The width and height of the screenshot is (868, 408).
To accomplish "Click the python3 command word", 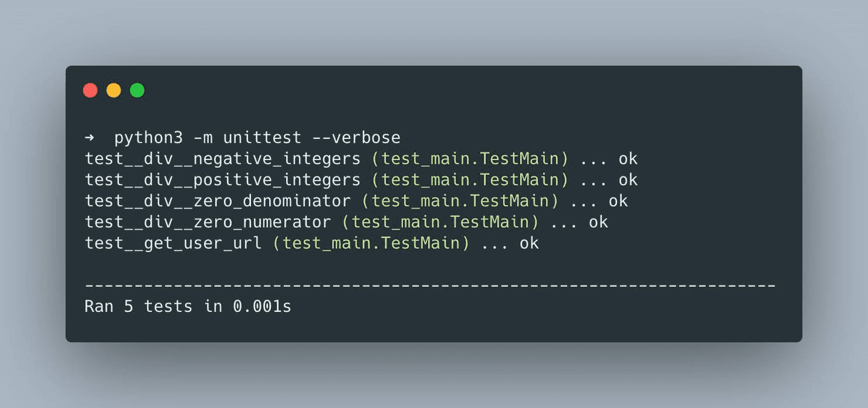I will pyautogui.click(x=148, y=138).
